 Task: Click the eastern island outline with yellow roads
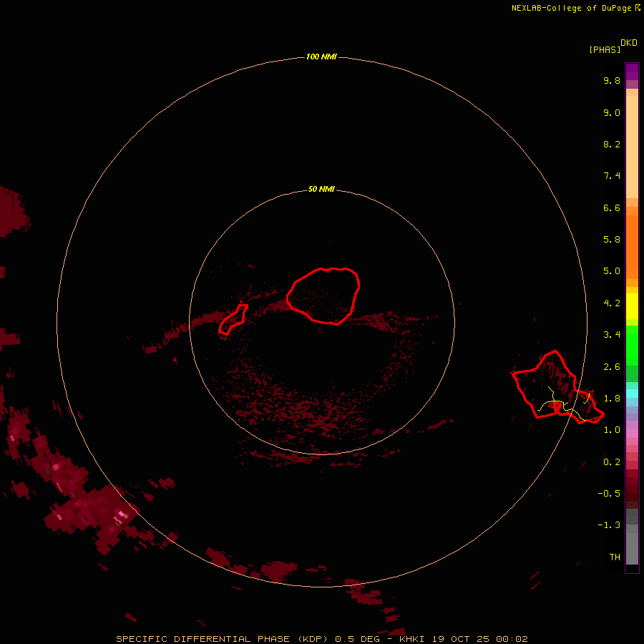click(x=557, y=387)
